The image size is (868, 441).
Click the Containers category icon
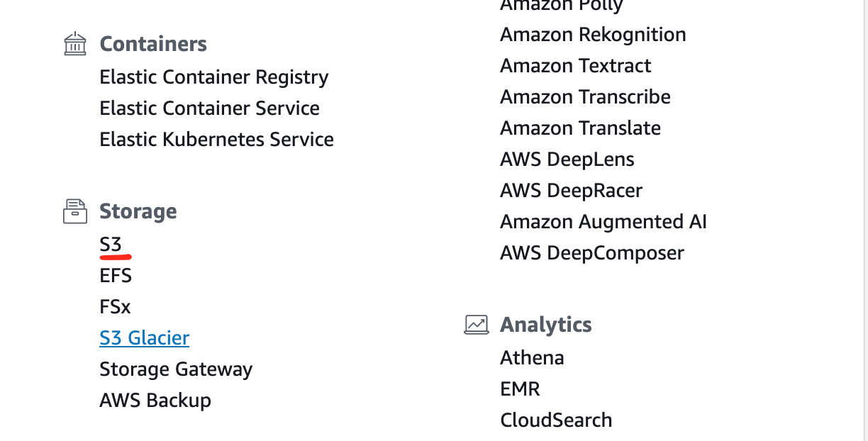pos(75,44)
